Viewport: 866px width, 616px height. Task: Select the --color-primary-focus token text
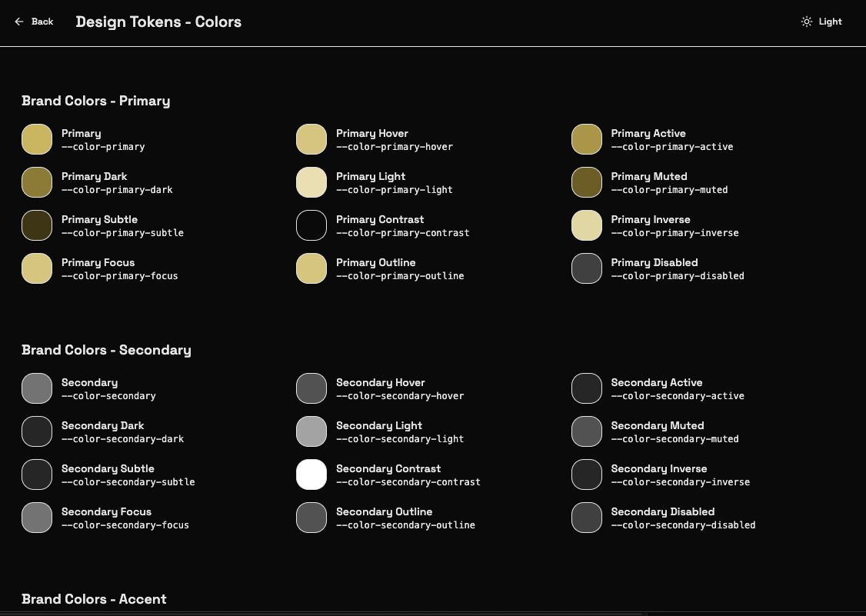pos(119,275)
